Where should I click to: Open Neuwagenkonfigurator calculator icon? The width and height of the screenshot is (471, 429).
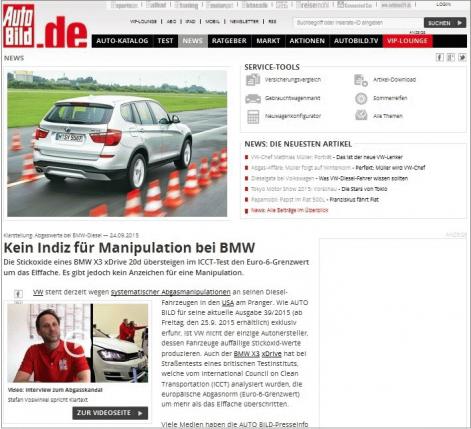(253, 117)
